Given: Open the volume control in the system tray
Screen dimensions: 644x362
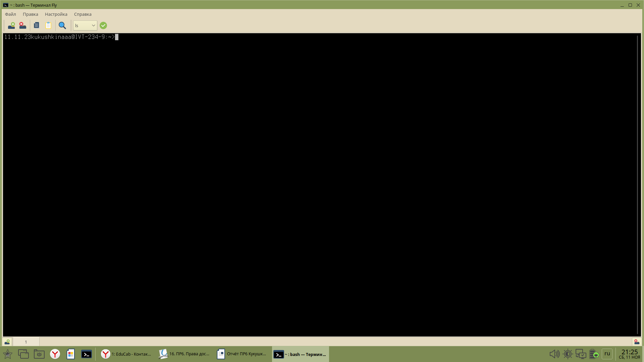Looking at the screenshot, I should point(554,354).
